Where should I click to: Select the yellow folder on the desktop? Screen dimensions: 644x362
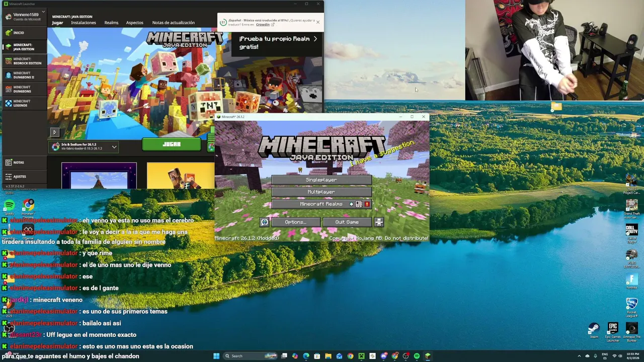[x=556, y=109]
